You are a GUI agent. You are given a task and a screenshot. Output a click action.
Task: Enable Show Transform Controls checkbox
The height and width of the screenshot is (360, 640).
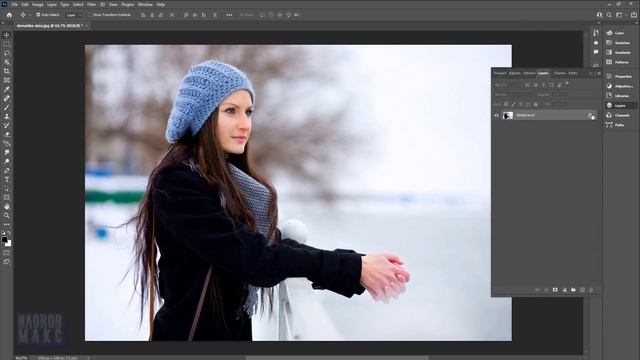coord(90,15)
